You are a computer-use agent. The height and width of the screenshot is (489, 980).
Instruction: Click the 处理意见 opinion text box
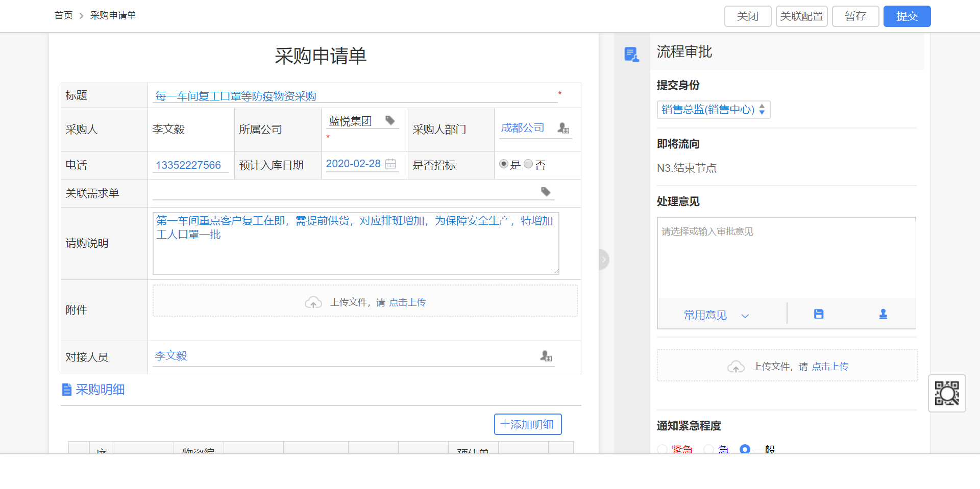coord(786,258)
